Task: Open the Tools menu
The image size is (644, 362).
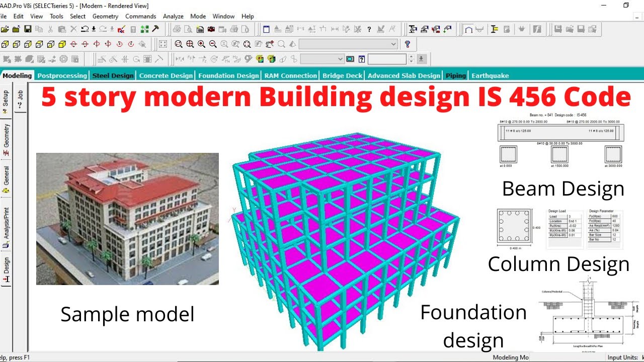Action: pos(56,16)
